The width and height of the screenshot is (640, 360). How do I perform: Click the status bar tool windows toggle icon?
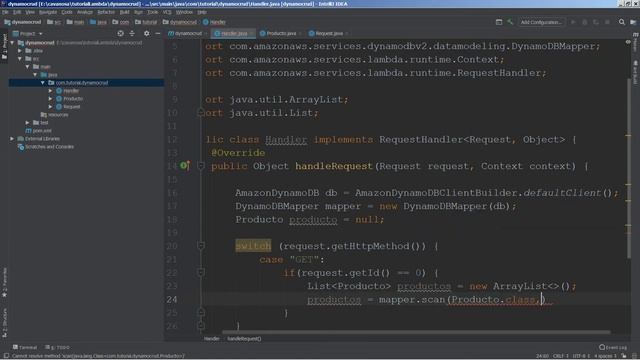tap(6, 356)
